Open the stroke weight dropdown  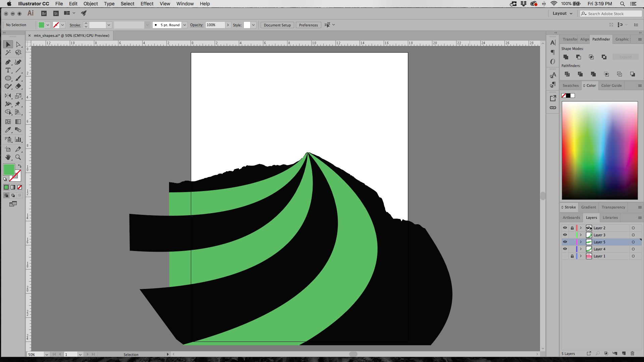click(109, 25)
